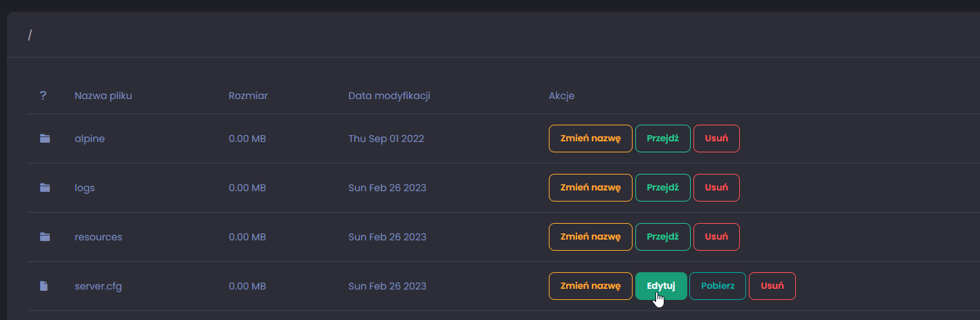Click the Nazwa pliku column header

103,96
